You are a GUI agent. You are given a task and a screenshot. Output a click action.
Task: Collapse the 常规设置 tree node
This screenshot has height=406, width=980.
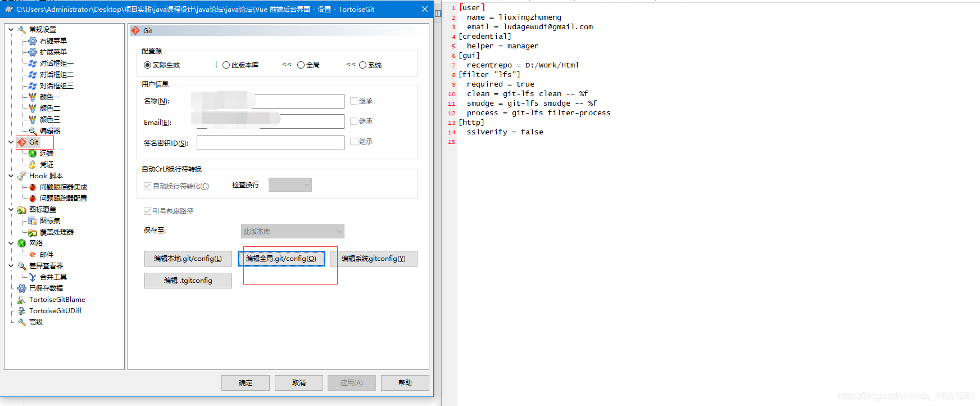point(11,30)
